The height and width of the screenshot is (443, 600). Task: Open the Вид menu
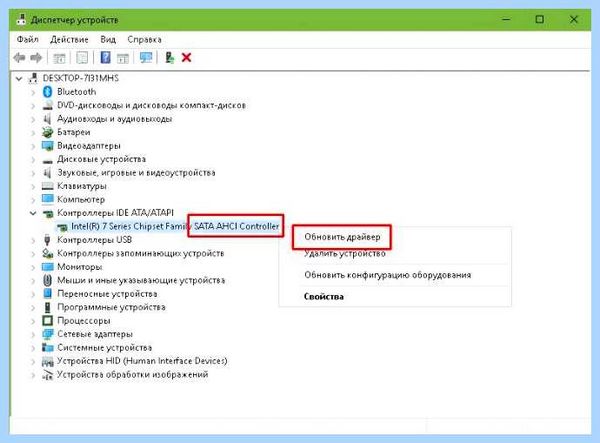(108, 39)
